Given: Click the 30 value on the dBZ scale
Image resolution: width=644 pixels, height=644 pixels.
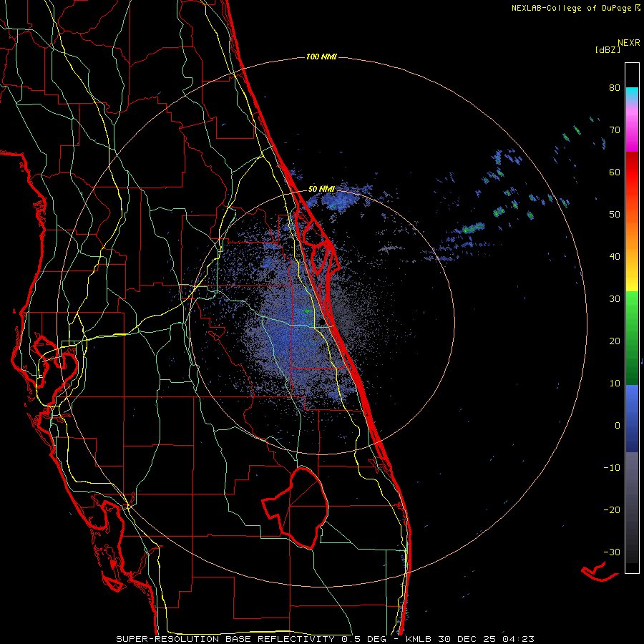Looking at the screenshot, I should [615, 298].
